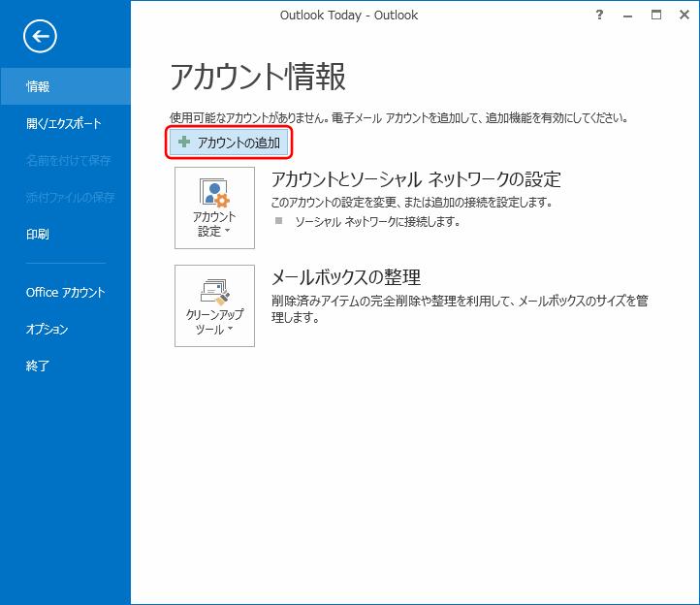Click the アカウント情報 page title

click(258, 77)
